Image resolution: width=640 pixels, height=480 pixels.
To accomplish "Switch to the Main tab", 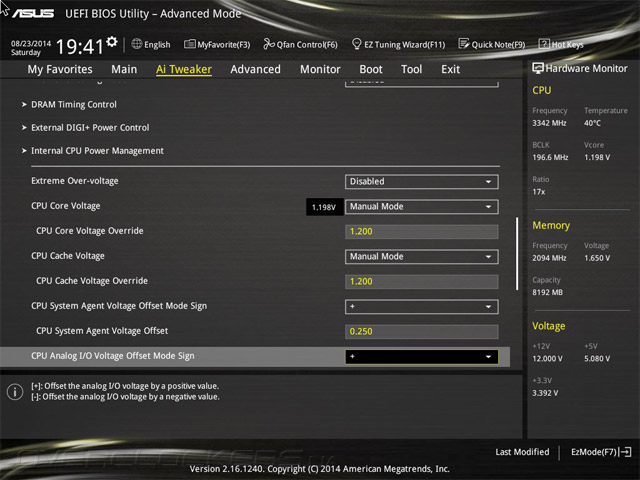I will point(124,69).
